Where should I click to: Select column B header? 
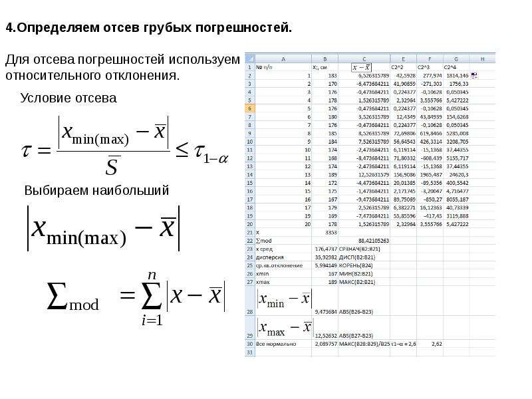coord(325,59)
